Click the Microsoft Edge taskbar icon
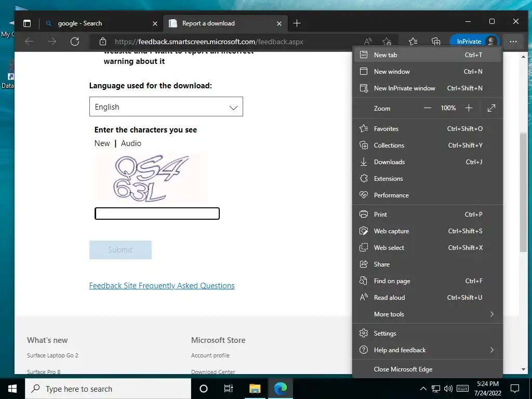This screenshot has height=399, width=532. pyautogui.click(x=281, y=389)
